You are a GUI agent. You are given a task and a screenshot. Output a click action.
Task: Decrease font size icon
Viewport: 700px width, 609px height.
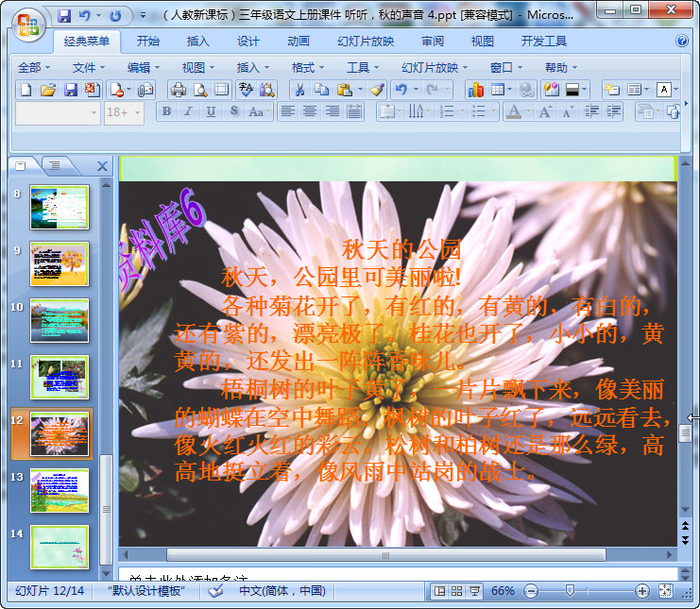pyautogui.click(x=568, y=111)
